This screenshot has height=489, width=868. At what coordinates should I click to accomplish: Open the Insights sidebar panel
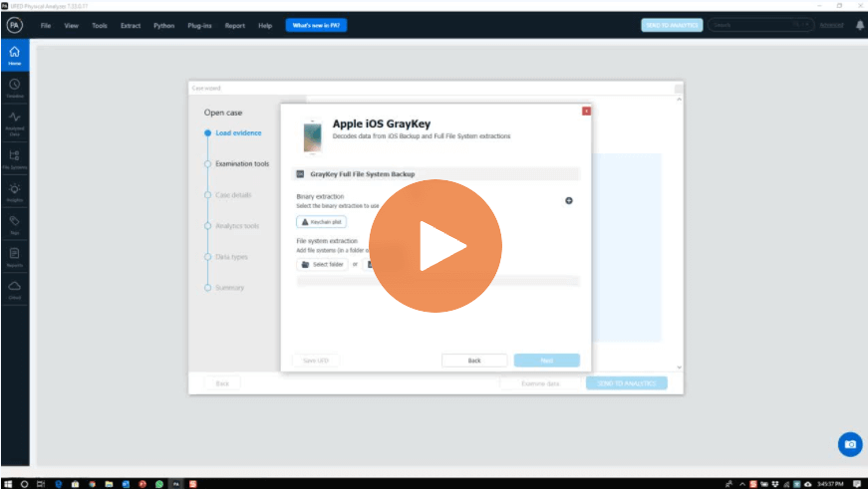coord(15,192)
